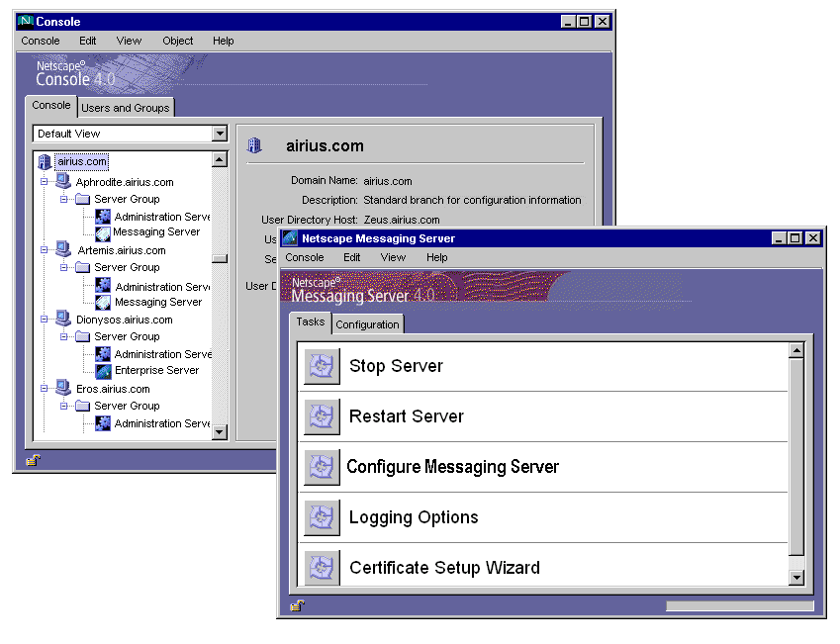Viewport: 840px width, 644px height.
Task: Open View menu in the Console window
Action: [x=129, y=41]
